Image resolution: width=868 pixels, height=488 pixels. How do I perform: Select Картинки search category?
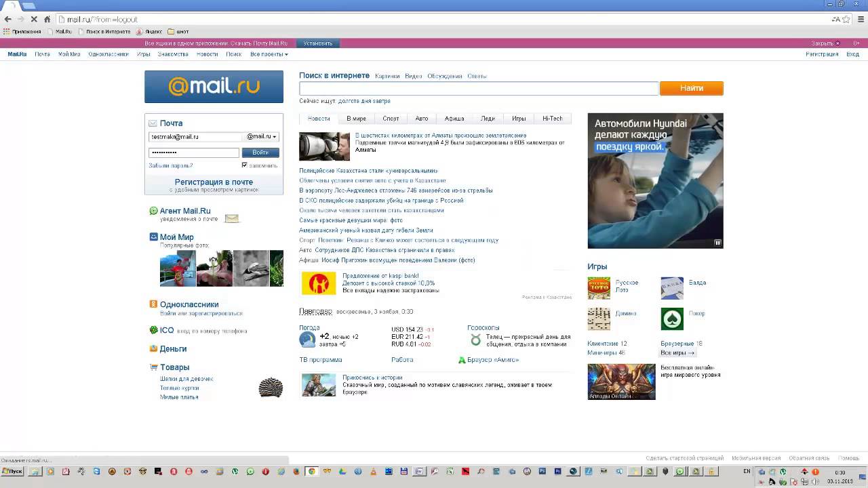click(x=387, y=76)
